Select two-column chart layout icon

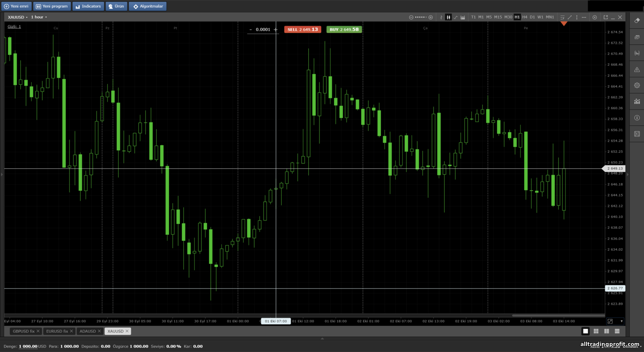[607, 331]
